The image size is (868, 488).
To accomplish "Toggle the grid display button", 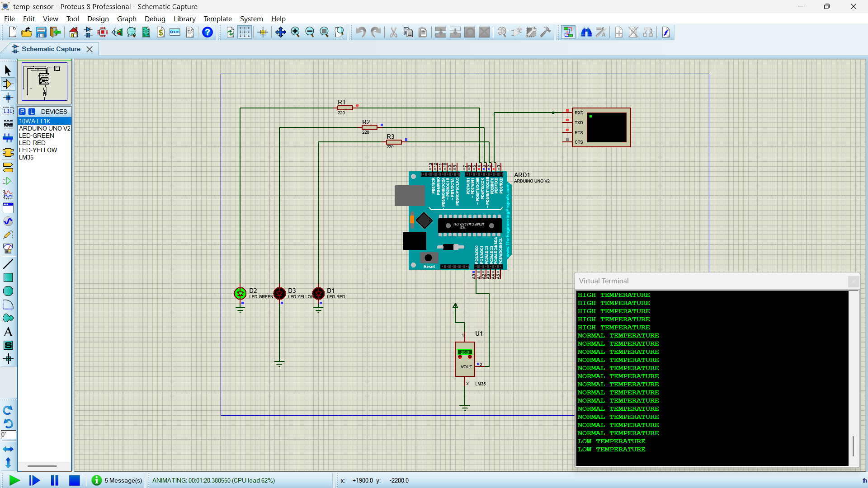I will [245, 32].
